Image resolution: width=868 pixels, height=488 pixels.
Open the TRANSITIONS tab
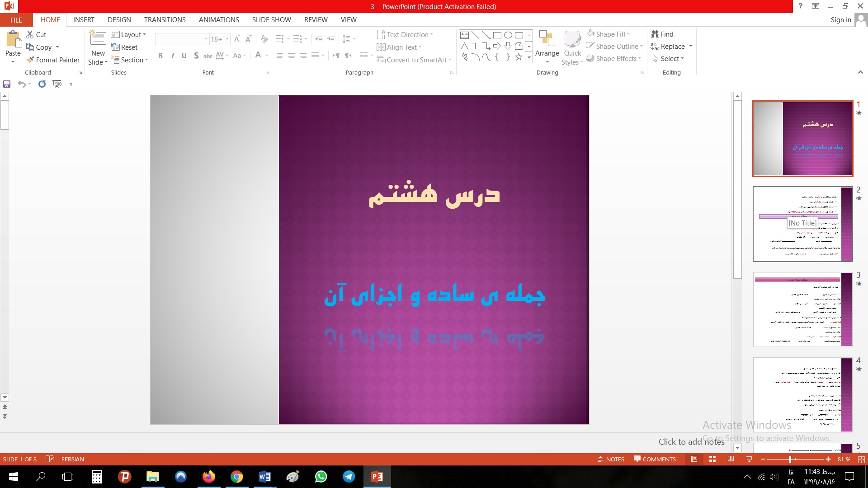[165, 20]
